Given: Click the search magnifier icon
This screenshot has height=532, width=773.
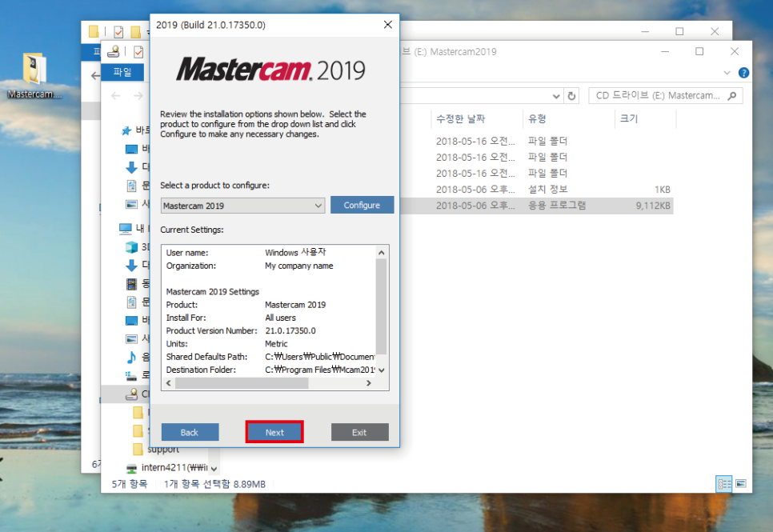Looking at the screenshot, I should [x=732, y=96].
